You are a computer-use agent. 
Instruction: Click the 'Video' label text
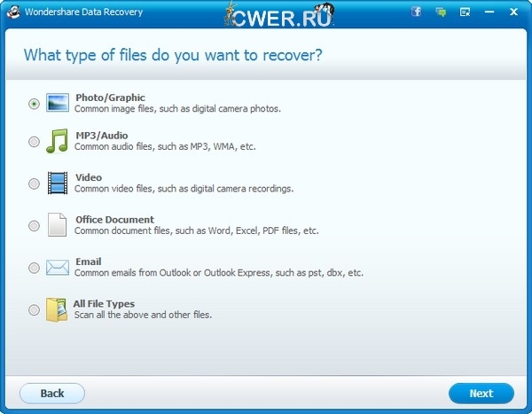tap(89, 177)
